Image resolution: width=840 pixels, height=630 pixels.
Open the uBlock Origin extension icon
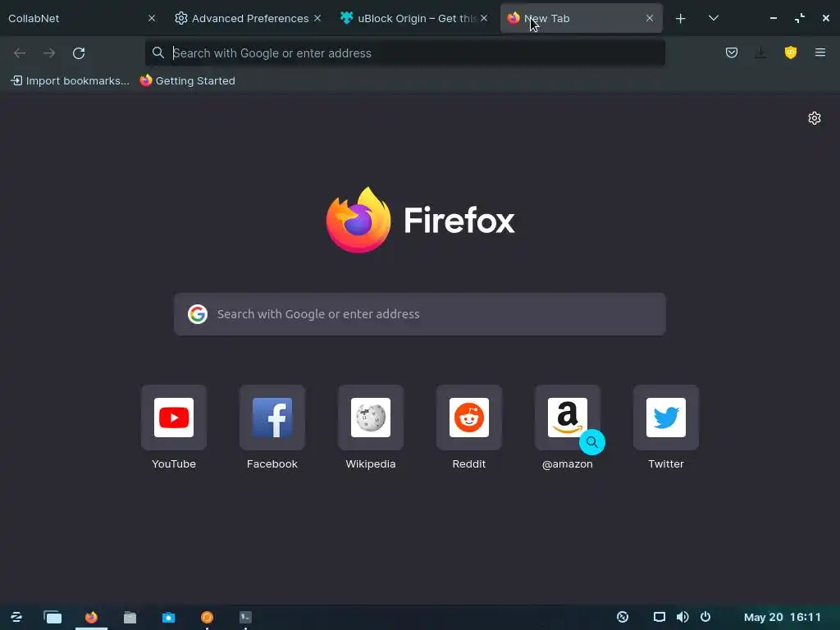coord(791,52)
